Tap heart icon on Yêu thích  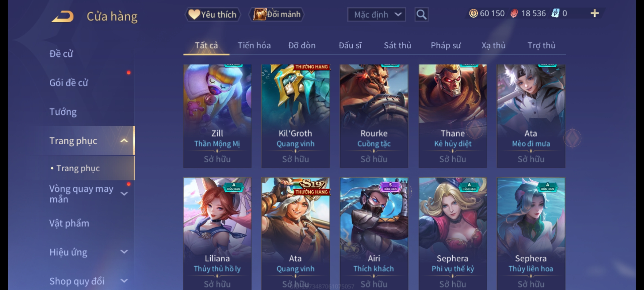coord(194,14)
